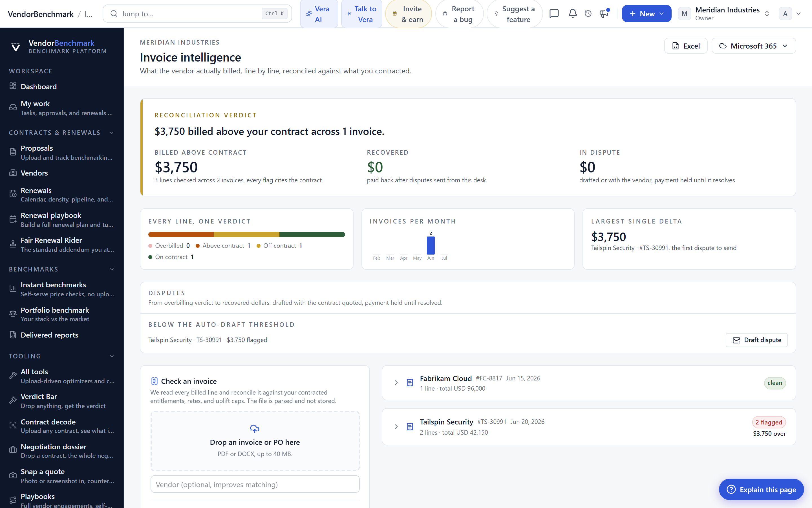Click the clean status badge
The height and width of the screenshot is (508, 812).
pyautogui.click(x=775, y=383)
